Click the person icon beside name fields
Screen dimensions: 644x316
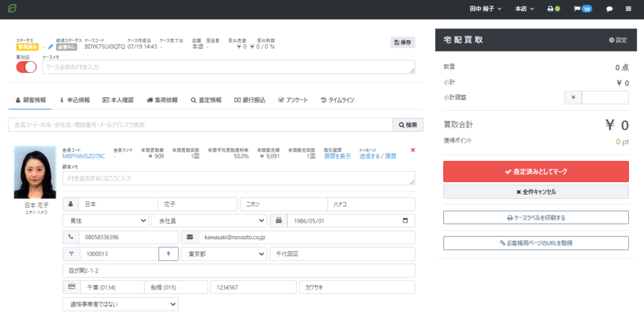70,204
